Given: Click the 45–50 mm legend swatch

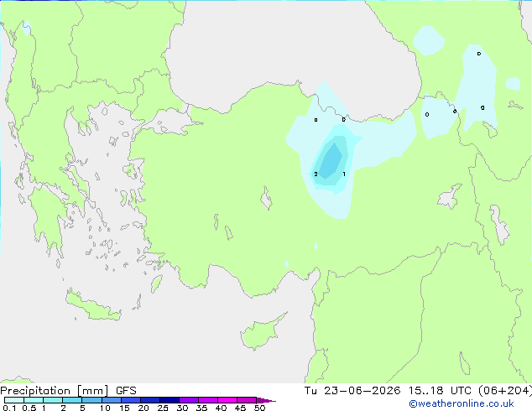Looking at the screenshot, I should [247, 400].
